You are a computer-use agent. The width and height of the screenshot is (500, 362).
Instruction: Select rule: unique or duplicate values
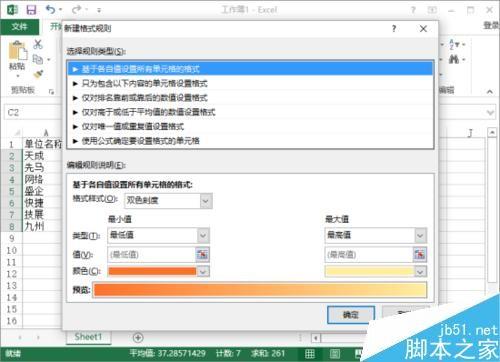point(250,126)
